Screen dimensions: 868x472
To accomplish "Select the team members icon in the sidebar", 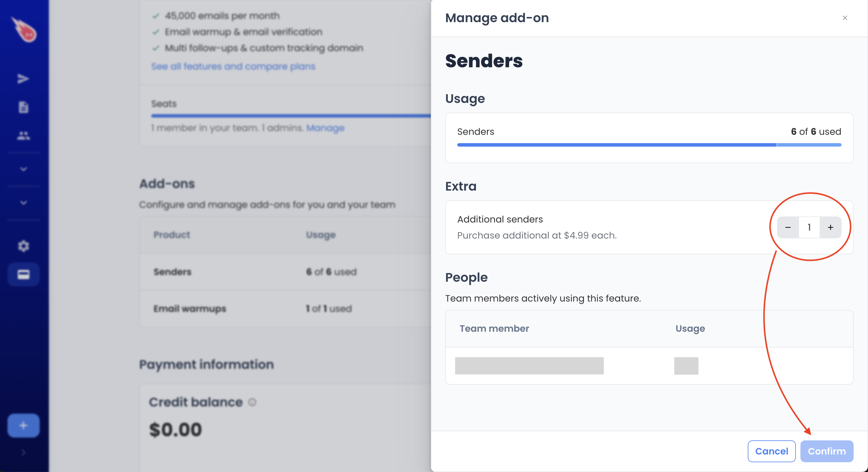I will [x=23, y=136].
